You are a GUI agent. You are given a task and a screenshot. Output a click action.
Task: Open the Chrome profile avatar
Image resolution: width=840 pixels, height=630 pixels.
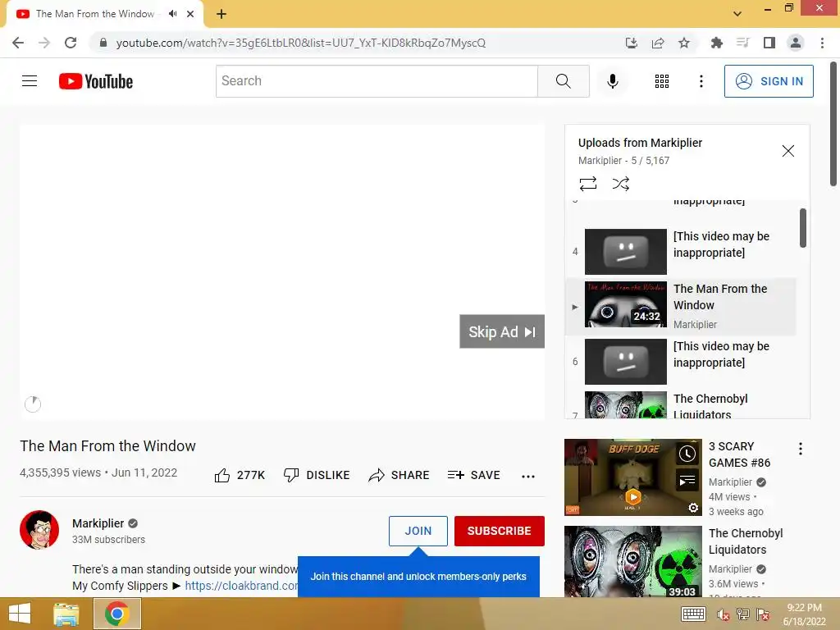coord(796,43)
